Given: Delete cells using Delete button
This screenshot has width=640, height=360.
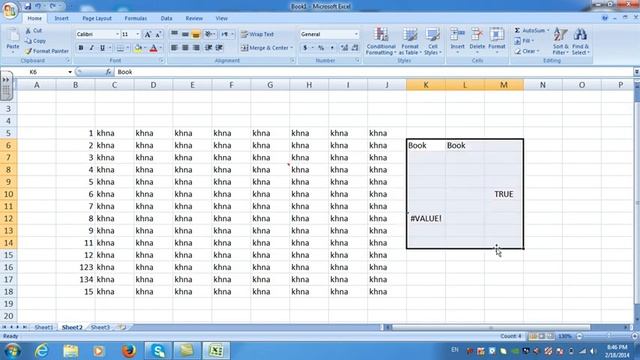Looking at the screenshot, I should 477,40.
